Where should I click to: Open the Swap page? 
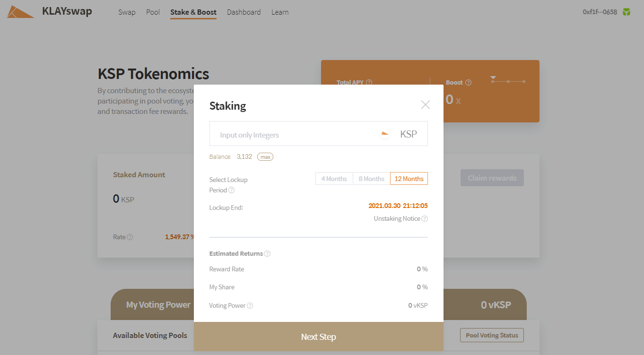click(127, 12)
